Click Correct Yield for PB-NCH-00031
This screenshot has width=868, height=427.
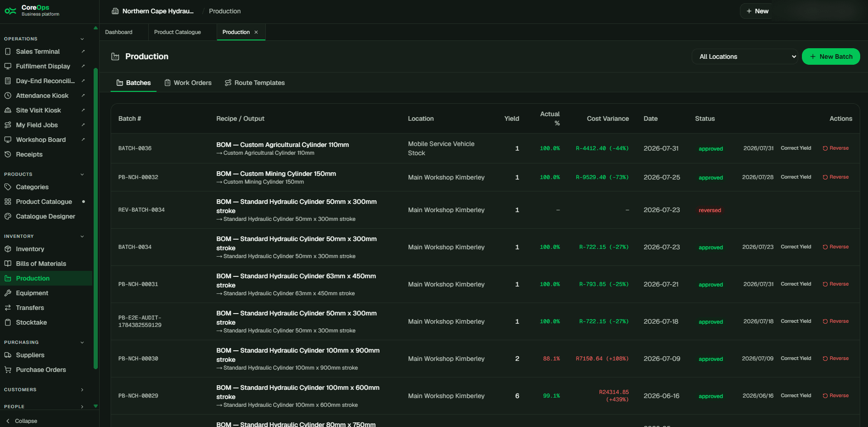(x=796, y=284)
